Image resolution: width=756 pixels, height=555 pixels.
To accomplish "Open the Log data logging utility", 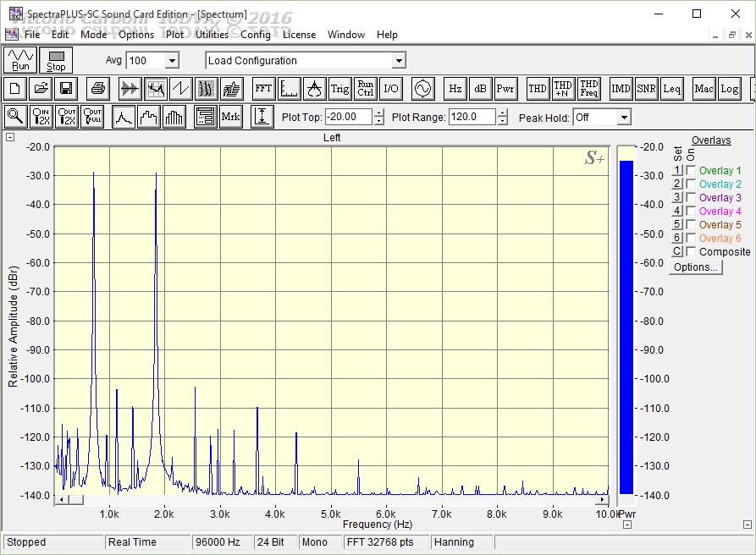I will click(730, 89).
